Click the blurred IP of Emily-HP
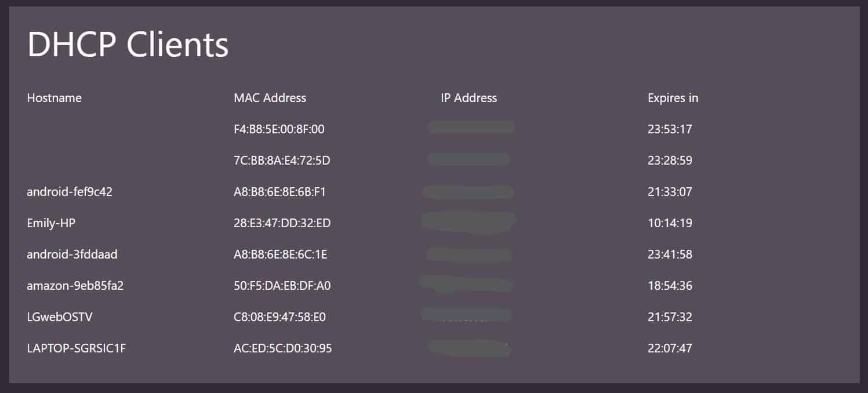 point(468,223)
